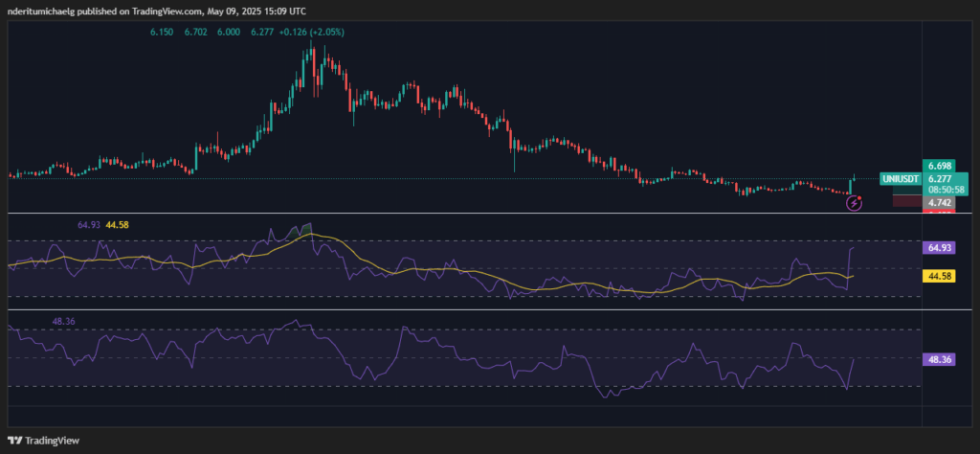980x454 pixels.
Task: Select the grey 4.742 price label
Action: (x=937, y=202)
